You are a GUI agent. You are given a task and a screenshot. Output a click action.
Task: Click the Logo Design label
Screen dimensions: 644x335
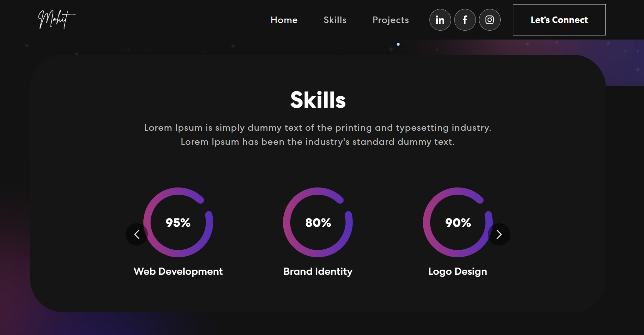coord(458,271)
